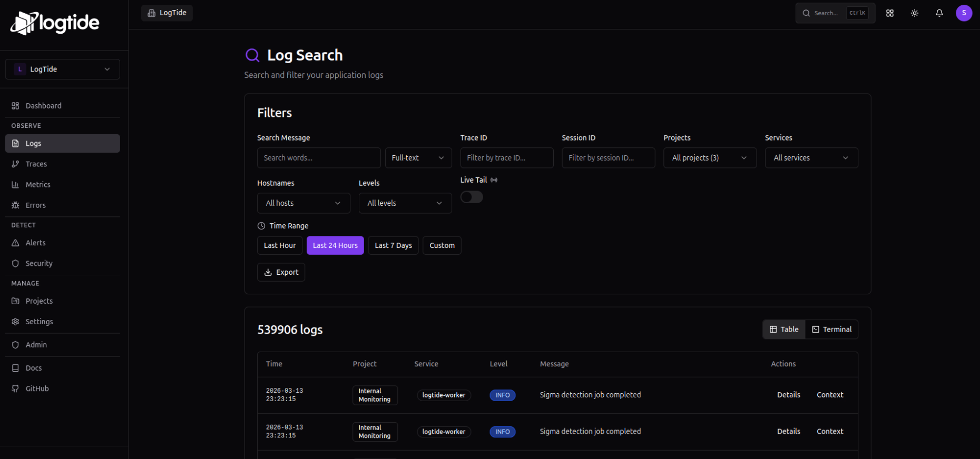Viewport: 980px width, 459px height.
Task: Click the Admin shield icon
Action: click(15, 345)
